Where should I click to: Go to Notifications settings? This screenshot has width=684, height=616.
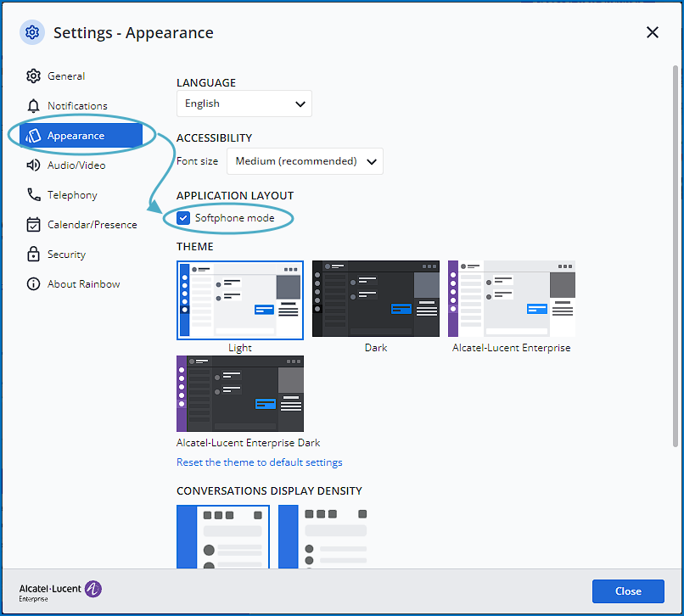(x=81, y=106)
